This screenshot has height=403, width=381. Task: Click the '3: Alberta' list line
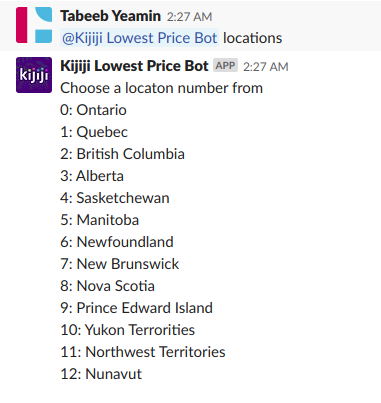(92, 176)
